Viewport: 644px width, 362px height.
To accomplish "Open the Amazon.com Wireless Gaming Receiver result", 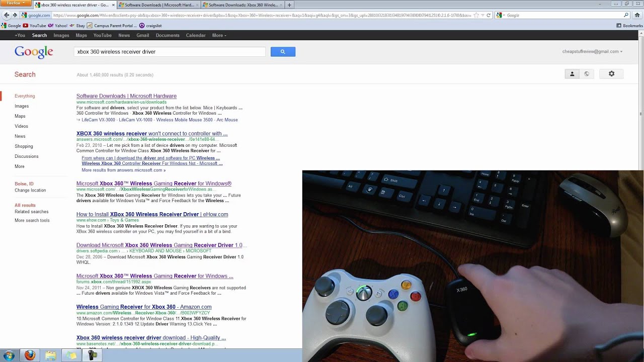I will 144,307.
